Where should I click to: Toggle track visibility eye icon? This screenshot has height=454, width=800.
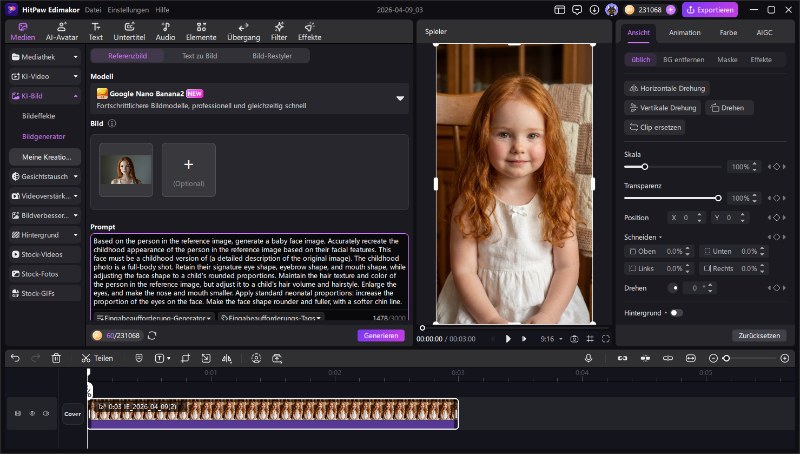pyautogui.click(x=31, y=413)
